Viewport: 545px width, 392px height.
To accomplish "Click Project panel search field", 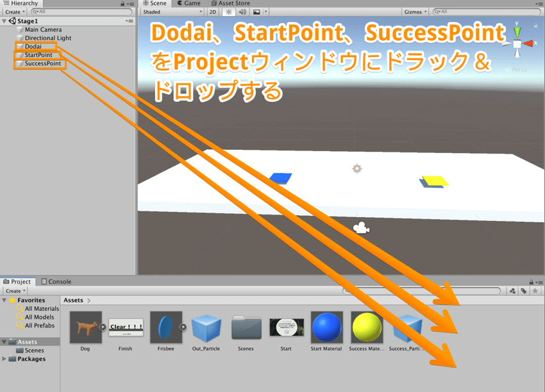I will point(422,291).
